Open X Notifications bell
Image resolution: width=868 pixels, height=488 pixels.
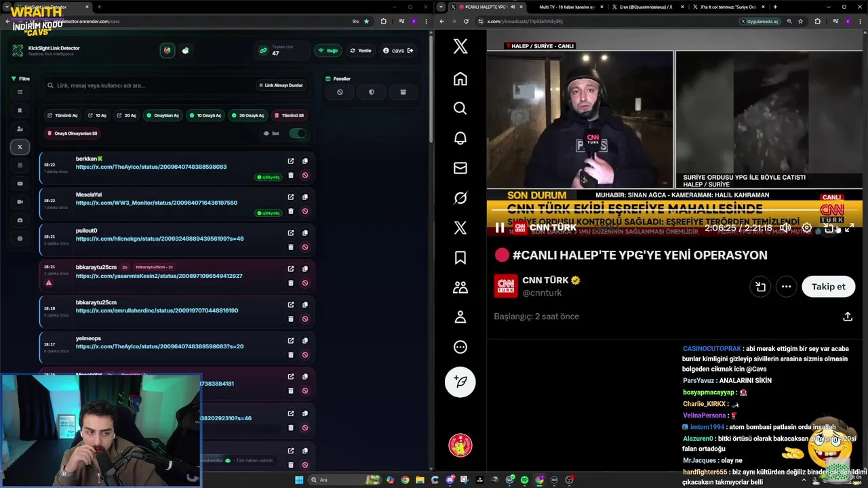pyautogui.click(x=460, y=138)
